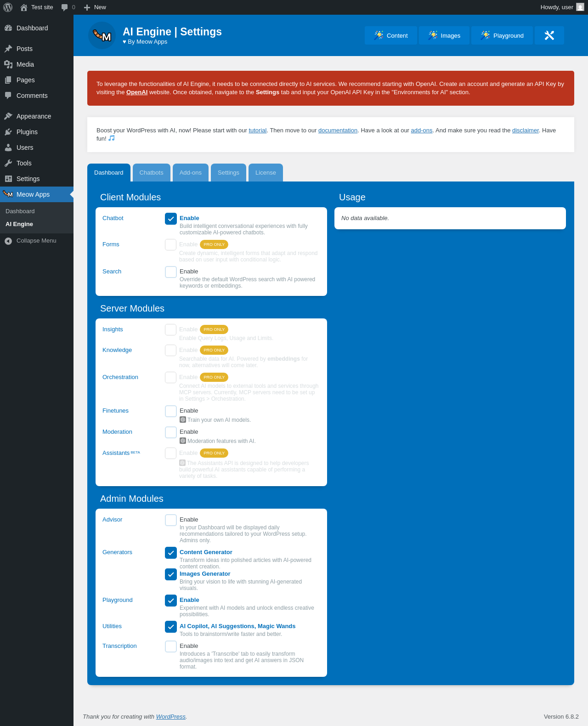Click the Comments icon in the sidebar
588x726 pixels.
coord(8,96)
